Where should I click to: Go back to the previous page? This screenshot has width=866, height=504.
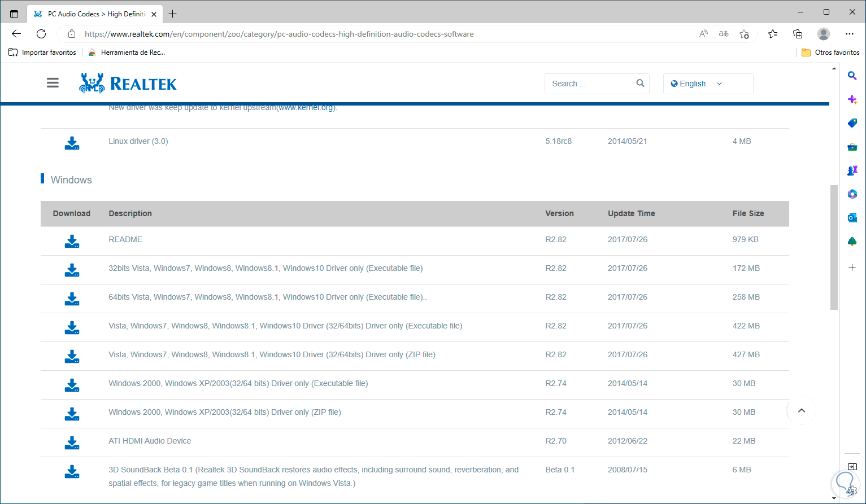16,34
